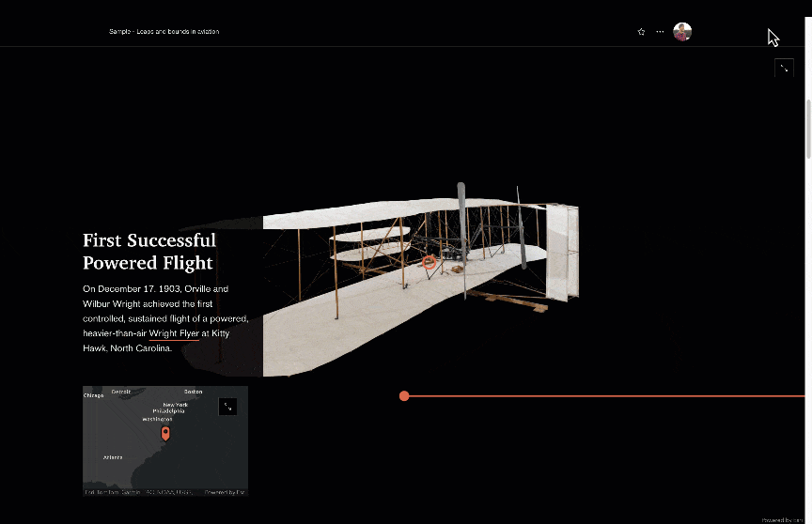Image resolution: width=812 pixels, height=524 pixels.
Task: Click the Powered by Esri map attribution
Action: [x=225, y=492]
